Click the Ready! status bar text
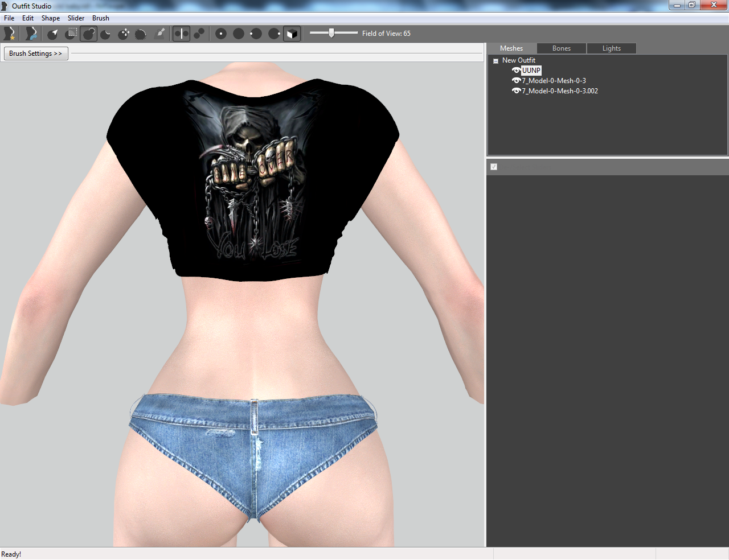729x560 pixels. click(11, 554)
